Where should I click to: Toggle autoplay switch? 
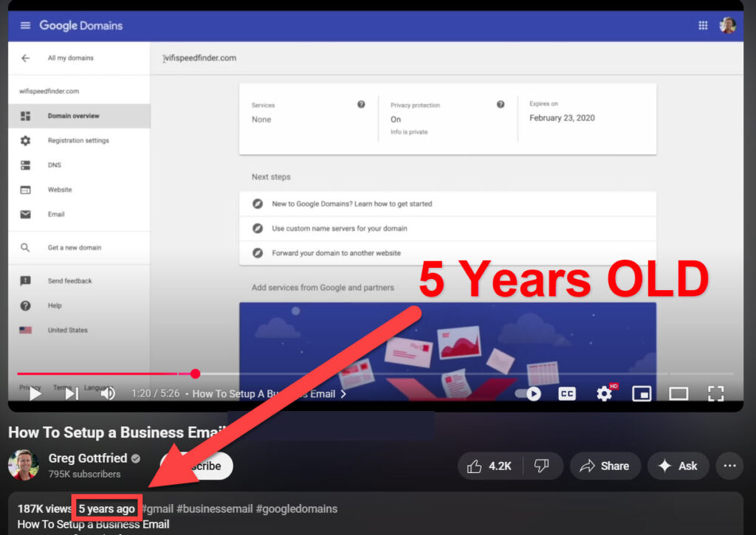click(529, 394)
